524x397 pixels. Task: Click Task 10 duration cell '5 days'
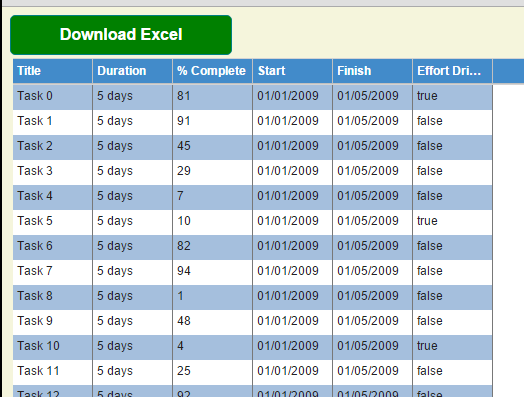133,348
